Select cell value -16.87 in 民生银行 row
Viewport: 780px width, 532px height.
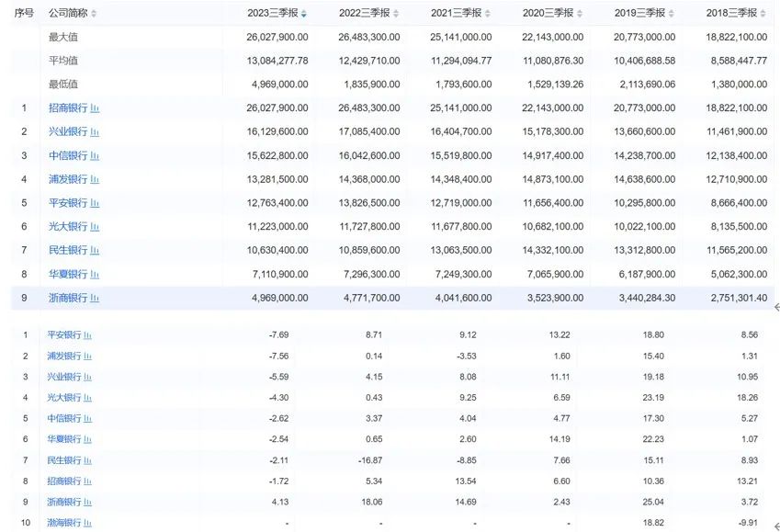click(370, 460)
